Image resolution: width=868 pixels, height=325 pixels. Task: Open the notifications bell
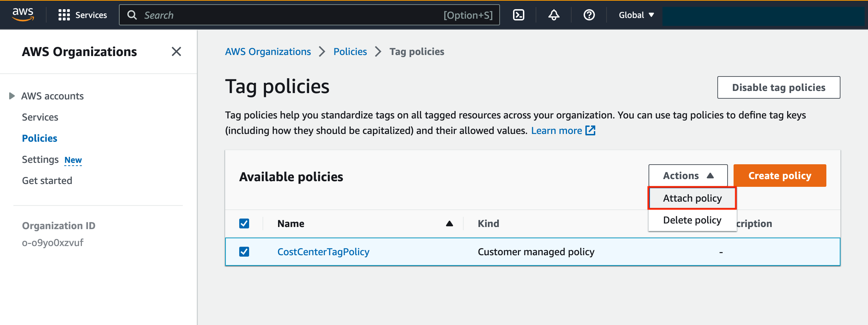pos(553,15)
